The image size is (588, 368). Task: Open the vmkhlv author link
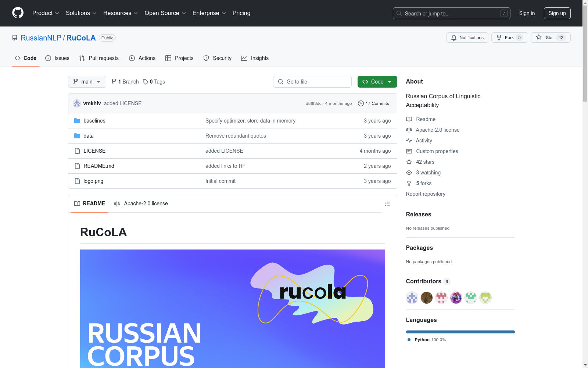pos(92,103)
